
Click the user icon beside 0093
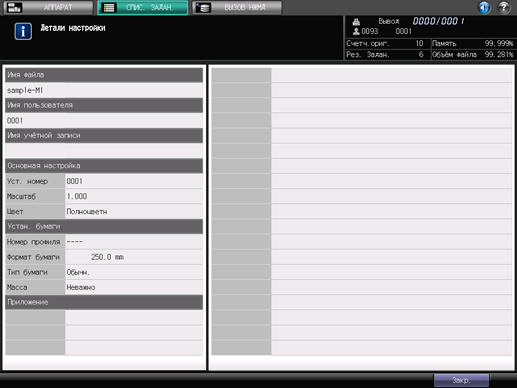pos(356,31)
